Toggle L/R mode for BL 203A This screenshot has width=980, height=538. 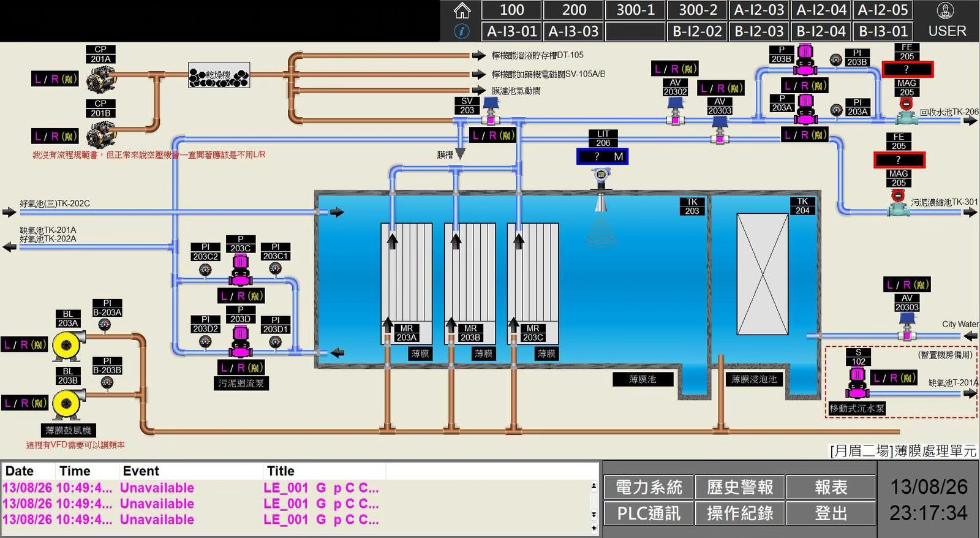pos(24,345)
